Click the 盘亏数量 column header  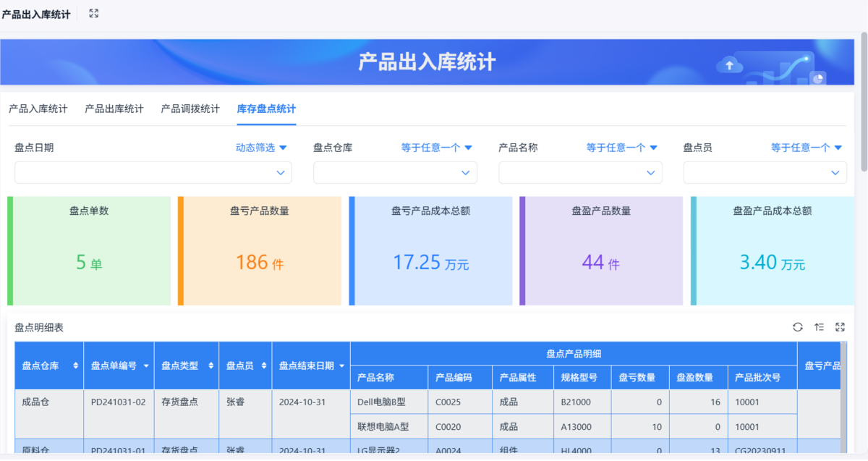640,377
